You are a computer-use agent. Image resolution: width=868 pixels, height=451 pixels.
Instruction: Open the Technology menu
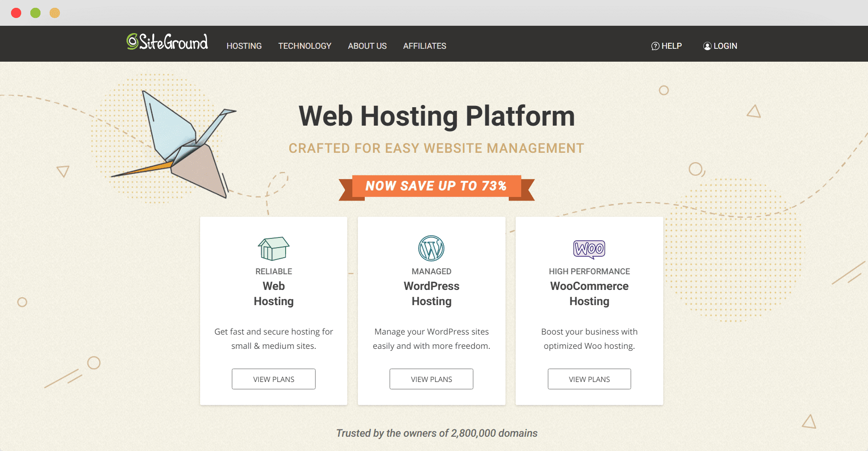[305, 46]
